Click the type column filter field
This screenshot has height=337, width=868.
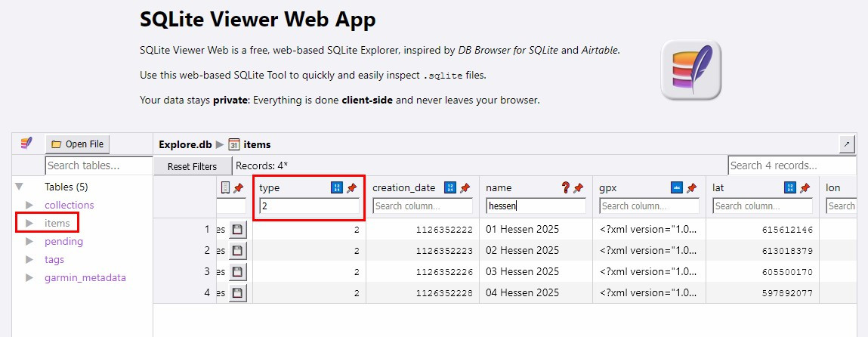tap(309, 206)
